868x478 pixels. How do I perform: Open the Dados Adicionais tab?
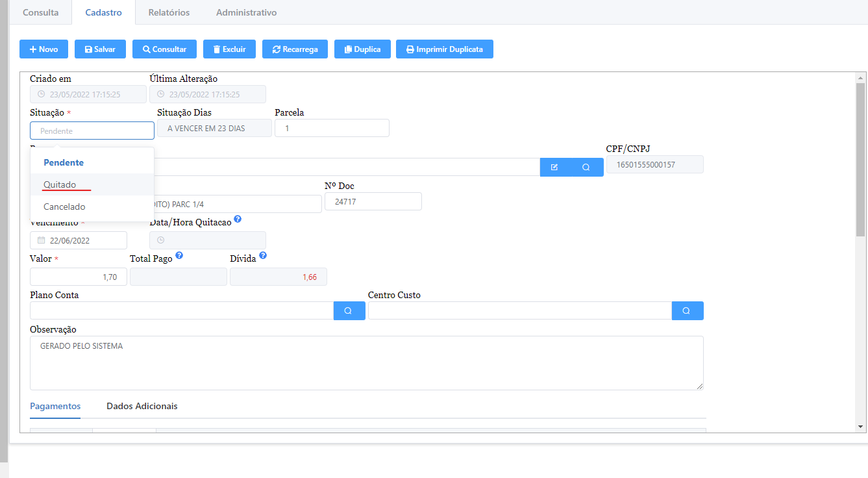coord(142,406)
